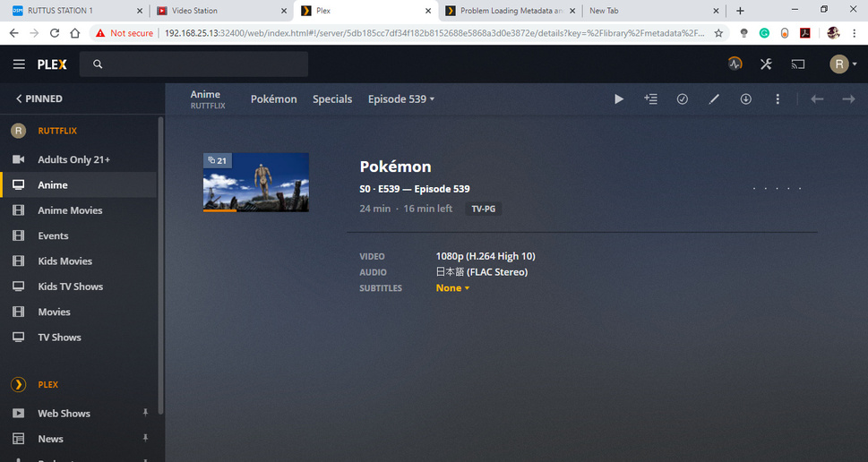Open Chrome three-dot menu

click(x=855, y=33)
